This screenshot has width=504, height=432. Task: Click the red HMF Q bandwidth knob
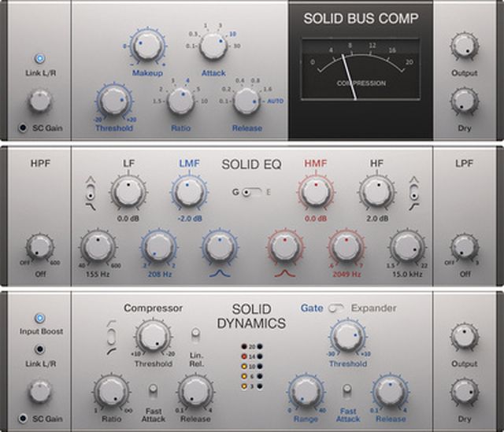(x=285, y=247)
